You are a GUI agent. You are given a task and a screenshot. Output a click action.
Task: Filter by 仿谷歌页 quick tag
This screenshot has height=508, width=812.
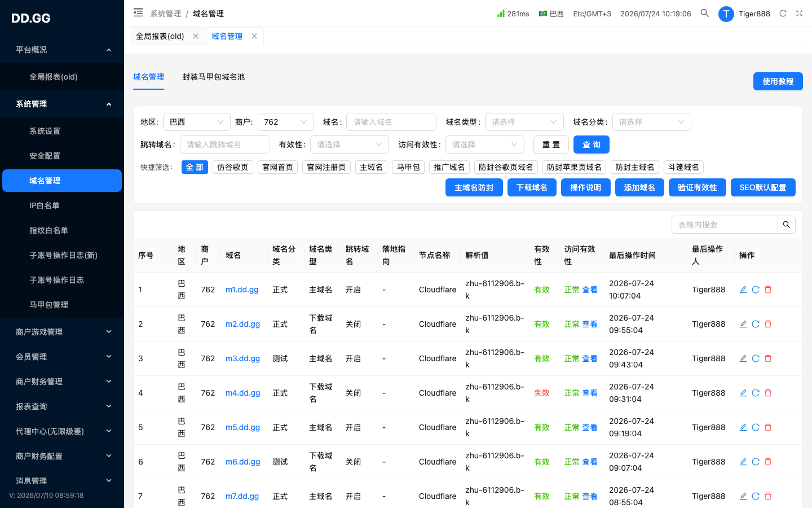pos(233,167)
